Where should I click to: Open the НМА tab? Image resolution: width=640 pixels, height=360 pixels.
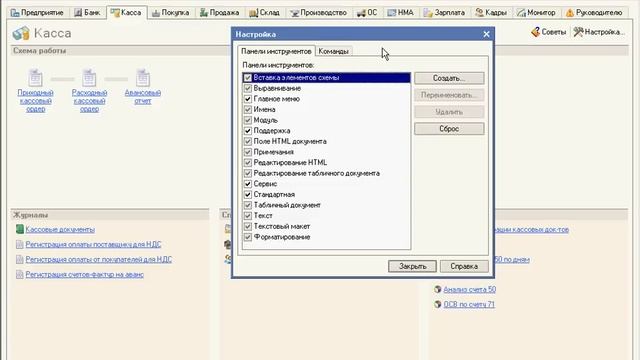[400, 13]
